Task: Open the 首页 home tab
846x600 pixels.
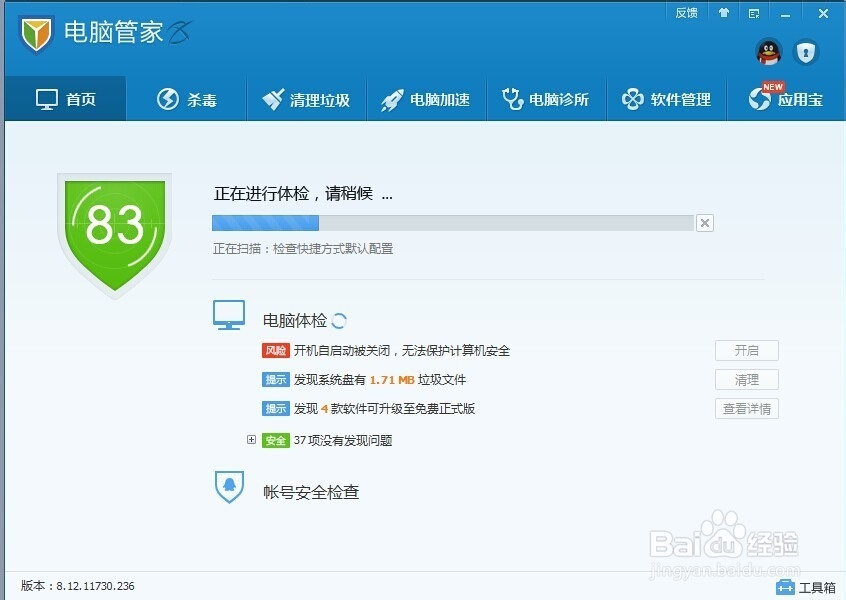Action: point(65,99)
